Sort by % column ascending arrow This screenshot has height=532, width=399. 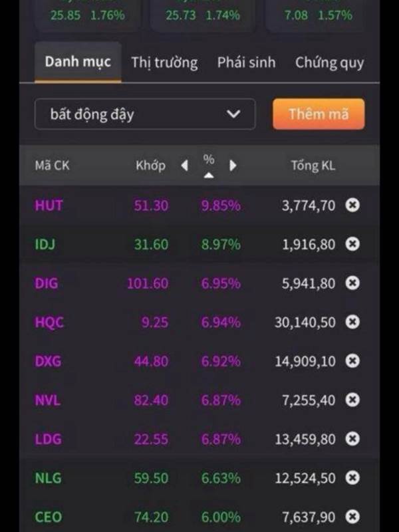coord(209,175)
